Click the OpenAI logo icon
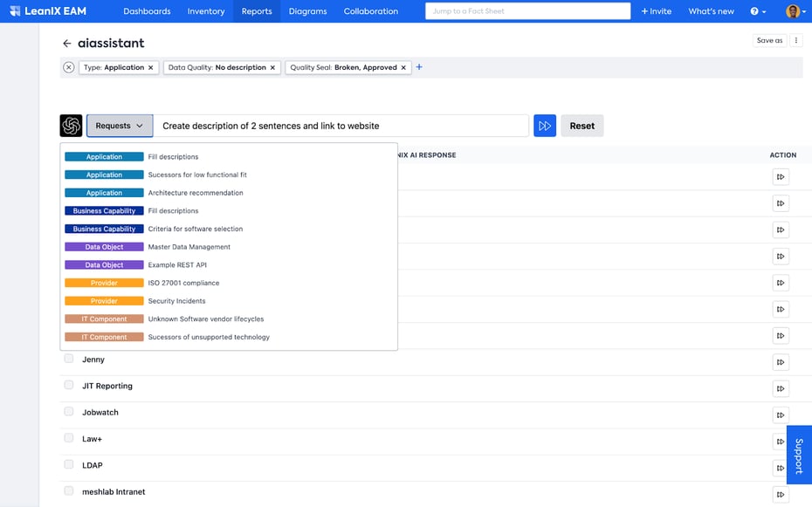 [x=71, y=125]
